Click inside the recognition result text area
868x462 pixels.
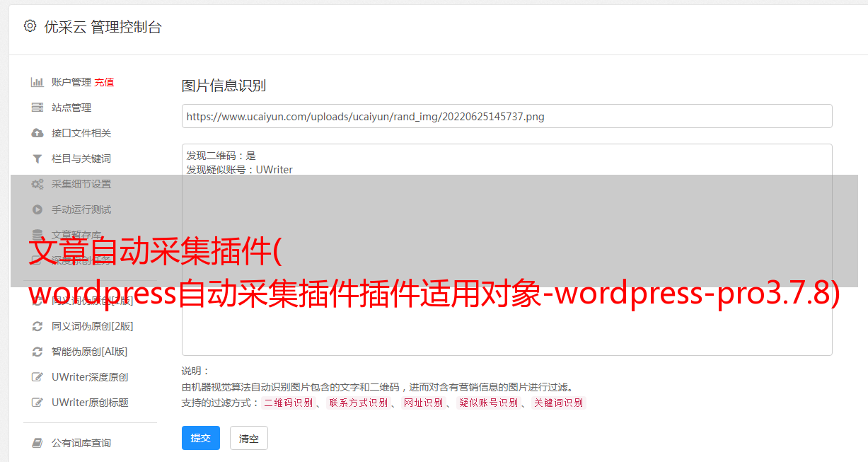pos(507,250)
